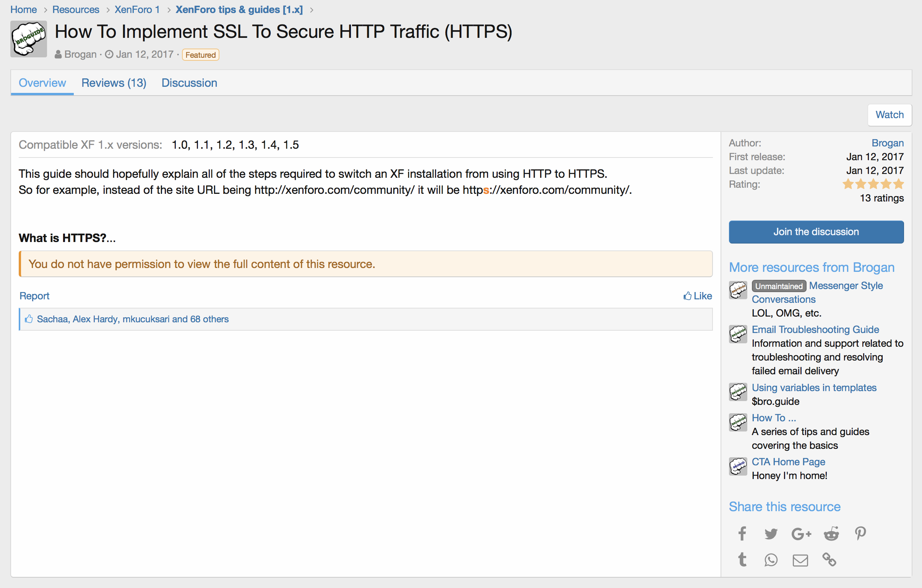Open the Reviews (13) tab
Screen dimensions: 922x588
click(x=114, y=83)
